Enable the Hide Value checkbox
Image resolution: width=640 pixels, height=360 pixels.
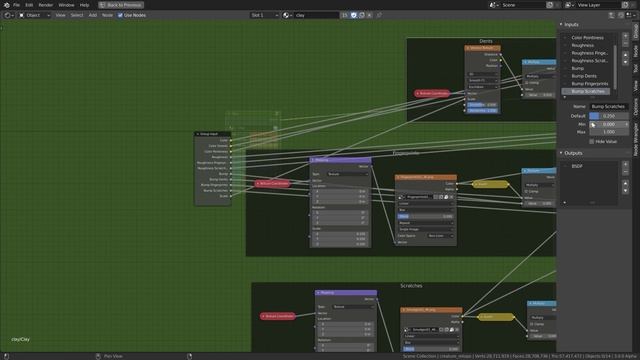tap(591, 142)
